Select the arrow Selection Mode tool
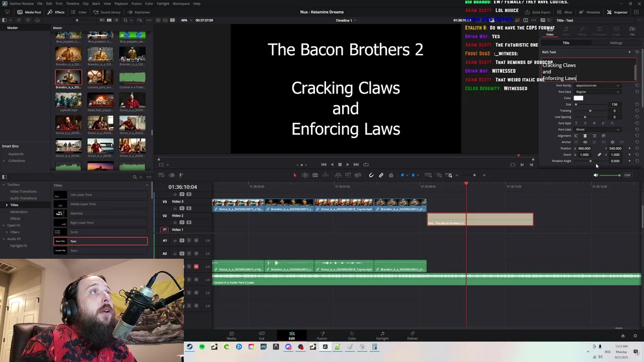644x362 pixels. point(295,175)
